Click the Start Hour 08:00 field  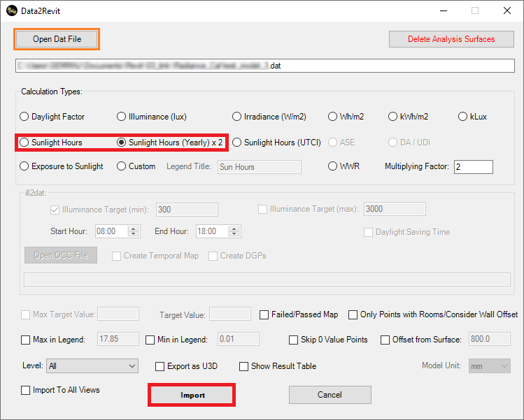tap(112, 231)
